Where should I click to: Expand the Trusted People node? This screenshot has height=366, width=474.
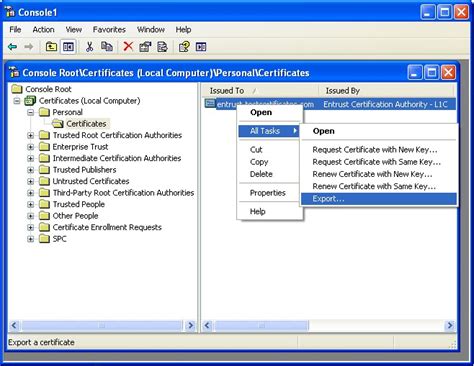[x=31, y=204]
